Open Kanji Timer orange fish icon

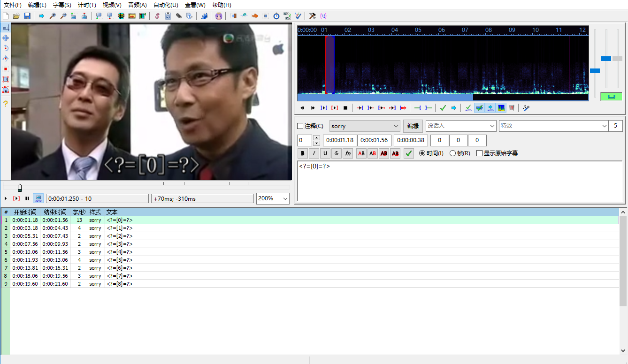coord(255,16)
